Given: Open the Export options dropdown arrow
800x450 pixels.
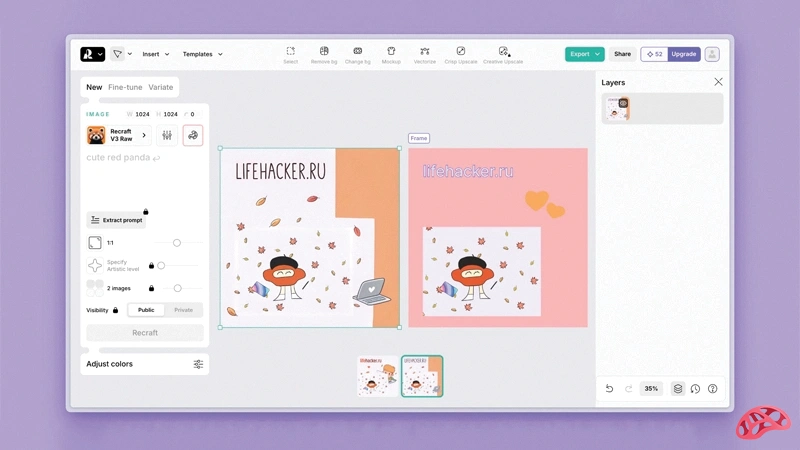Looking at the screenshot, I should [598, 54].
